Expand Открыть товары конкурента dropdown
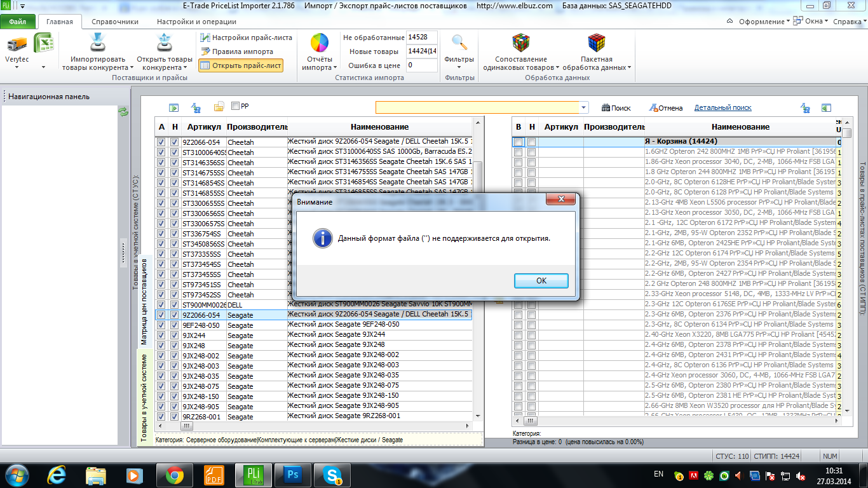This screenshot has width=868, height=488. coord(185,68)
